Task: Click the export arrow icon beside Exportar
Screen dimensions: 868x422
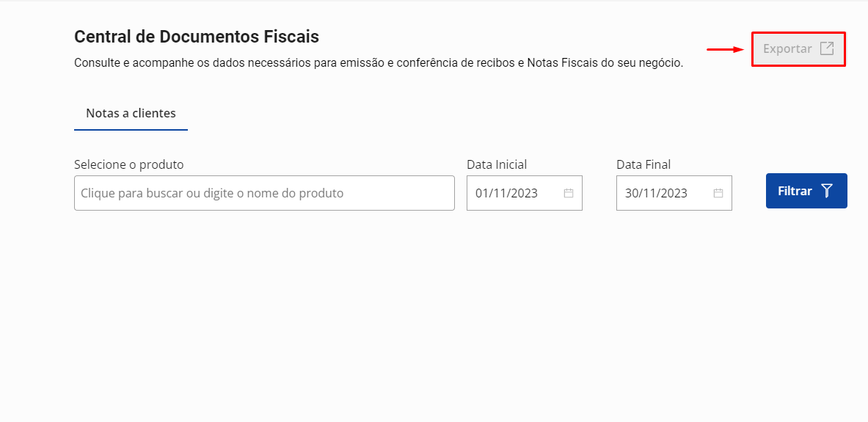Action: (x=827, y=48)
